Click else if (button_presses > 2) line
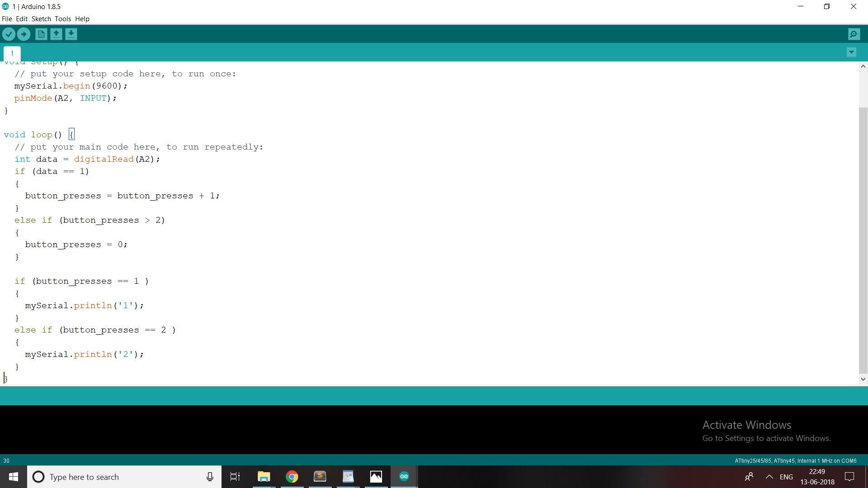The height and width of the screenshot is (488, 868). [90, 220]
